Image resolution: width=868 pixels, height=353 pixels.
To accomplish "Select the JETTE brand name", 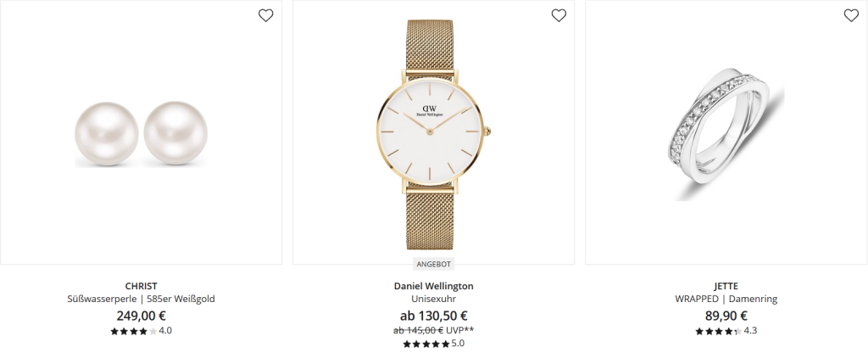I will pyautogui.click(x=726, y=287).
